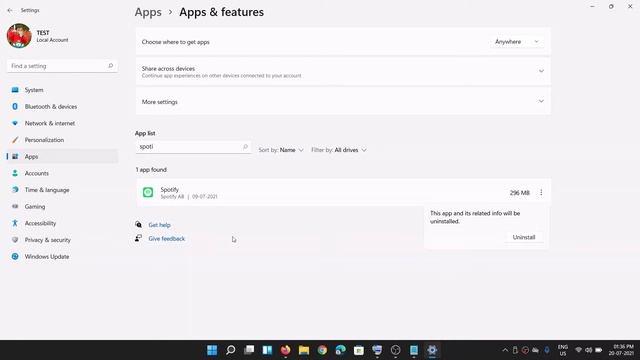
Task: Launch Microsoft Edge from taskbar
Action: point(340,350)
